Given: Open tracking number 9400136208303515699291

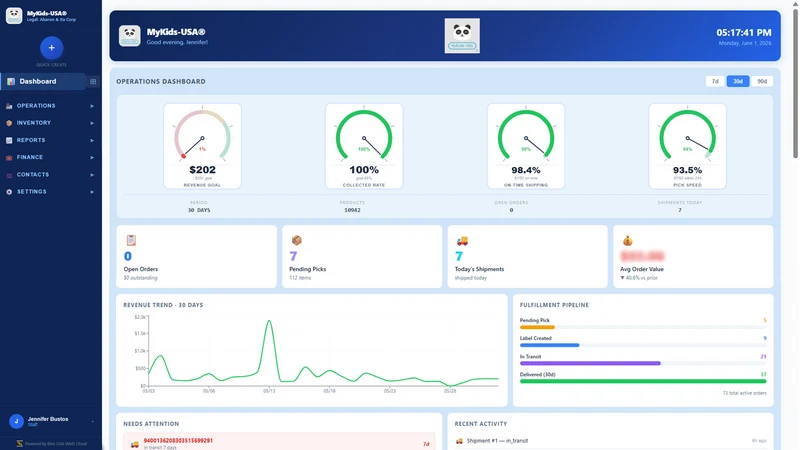Looking at the screenshot, I should [x=178, y=440].
